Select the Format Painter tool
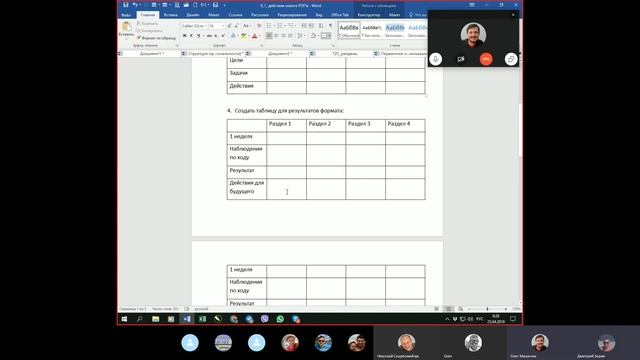640x360 pixels. [x=157, y=38]
